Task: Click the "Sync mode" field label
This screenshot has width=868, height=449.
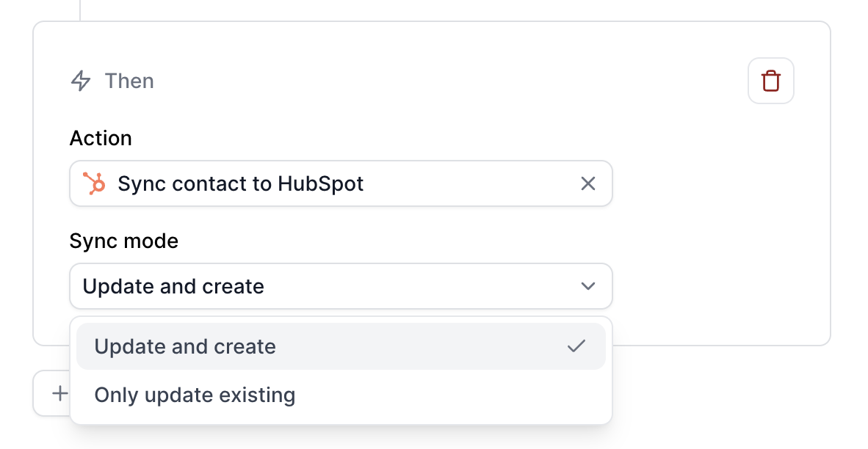Action: (124, 241)
